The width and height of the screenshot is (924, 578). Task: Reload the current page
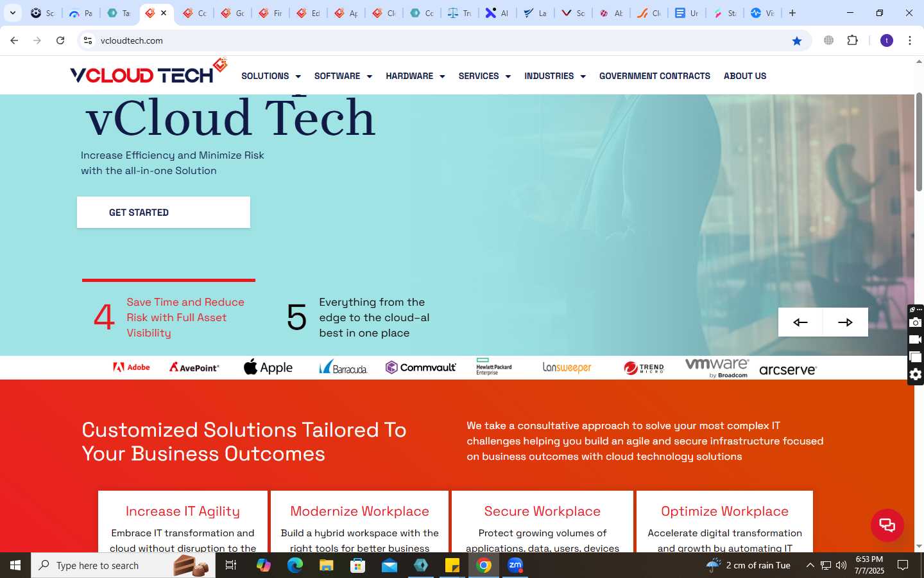tap(60, 40)
